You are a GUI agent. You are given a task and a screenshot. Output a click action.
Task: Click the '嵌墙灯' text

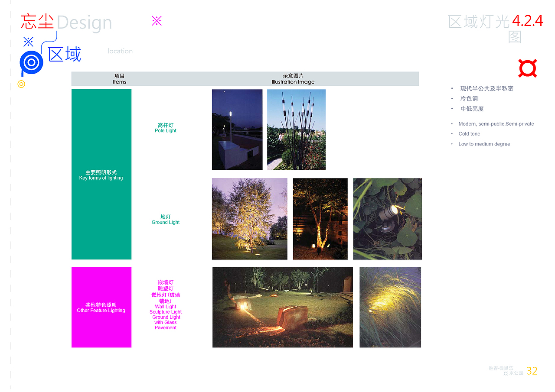coord(166,282)
